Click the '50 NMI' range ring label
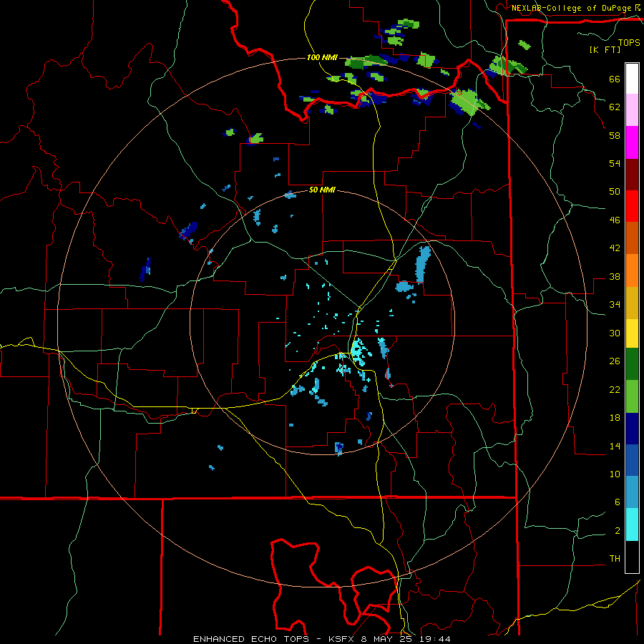Viewport: 644px width, 644px height. pyautogui.click(x=322, y=190)
